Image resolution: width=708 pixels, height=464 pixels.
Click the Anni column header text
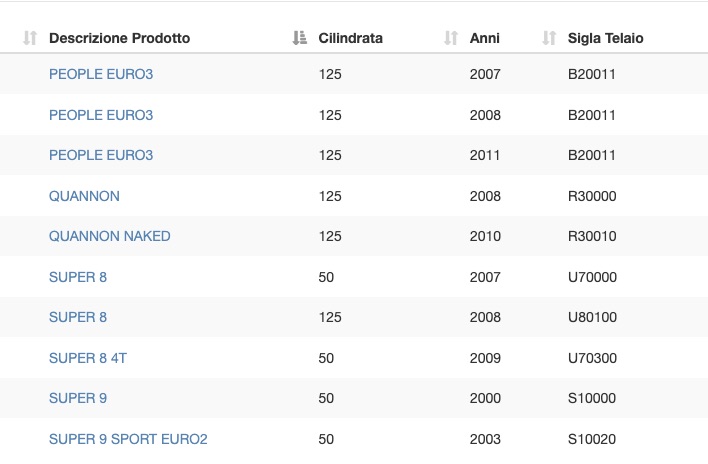pyautogui.click(x=484, y=38)
